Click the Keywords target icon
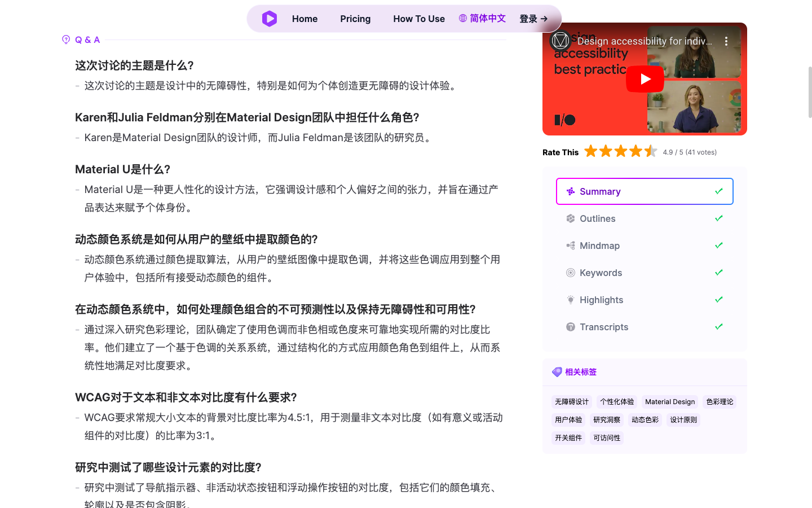 point(571,273)
